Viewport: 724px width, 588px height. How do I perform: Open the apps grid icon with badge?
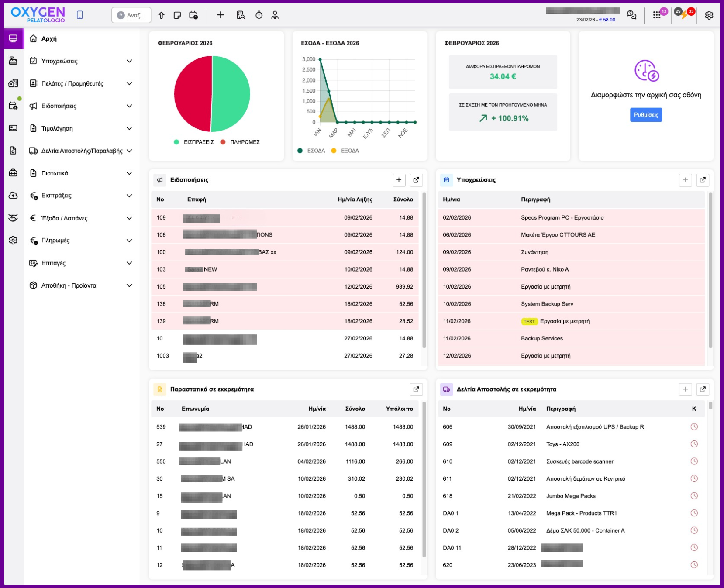pyautogui.click(x=657, y=15)
